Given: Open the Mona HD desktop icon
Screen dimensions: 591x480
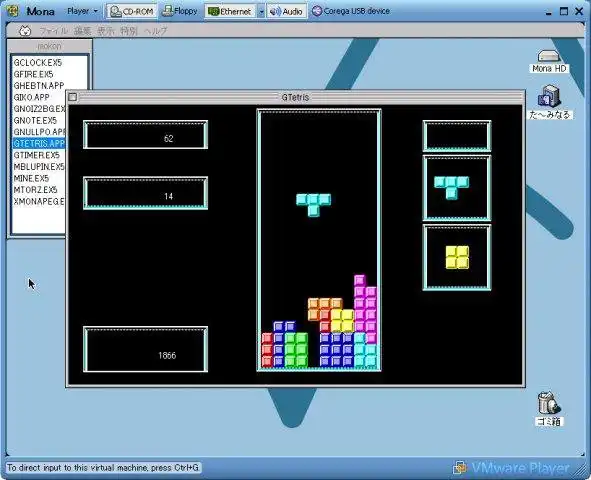Looking at the screenshot, I should [x=549, y=62].
